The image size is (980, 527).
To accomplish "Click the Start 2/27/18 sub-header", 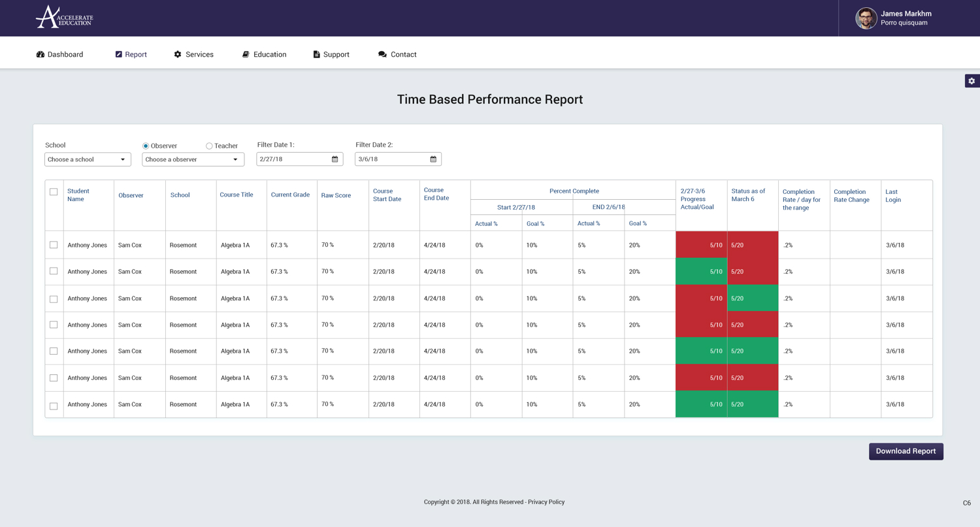I will (x=515, y=207).
